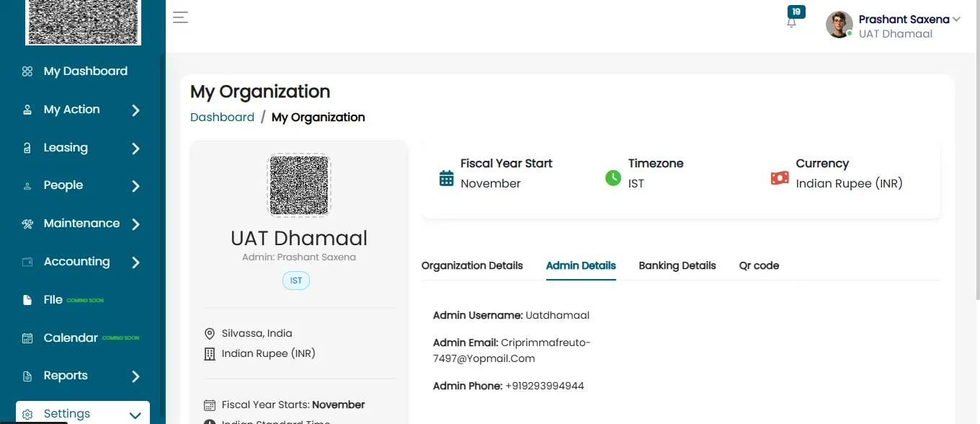The height and width of the screenshot is (424, 980).
Task: Go to the Dashboard breadcrumb link
Action: click(222, 117)
